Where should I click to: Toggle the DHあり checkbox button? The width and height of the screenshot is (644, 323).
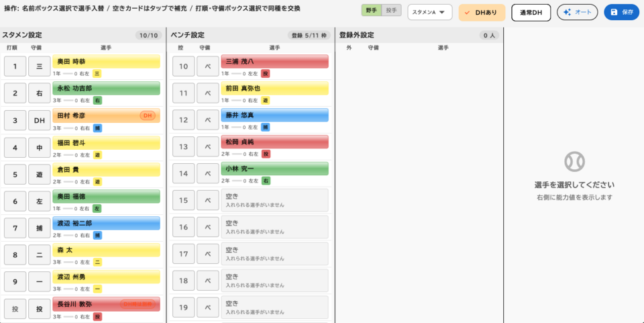pos(481,12)
